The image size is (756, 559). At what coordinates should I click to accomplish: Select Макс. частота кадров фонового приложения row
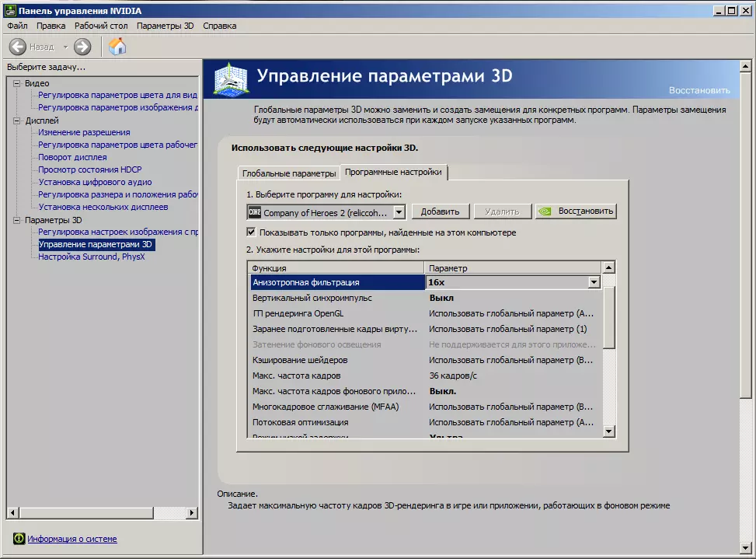425,391
